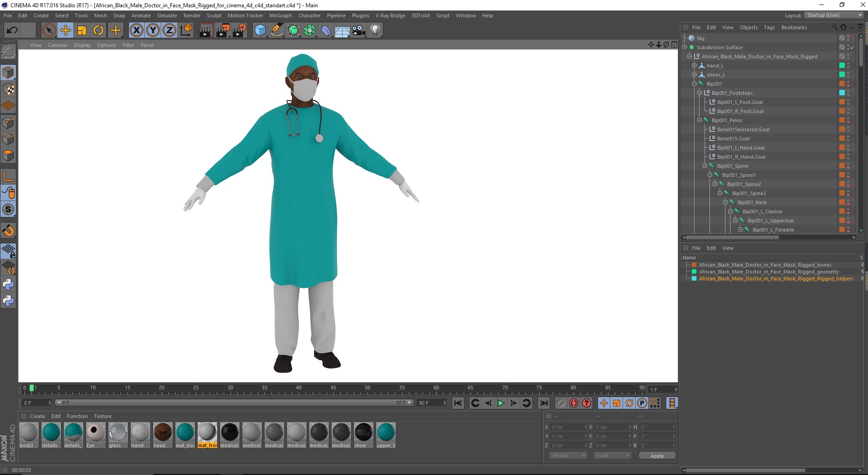Play the animation forward
The image size is (868, 475).
click(500, 403)
